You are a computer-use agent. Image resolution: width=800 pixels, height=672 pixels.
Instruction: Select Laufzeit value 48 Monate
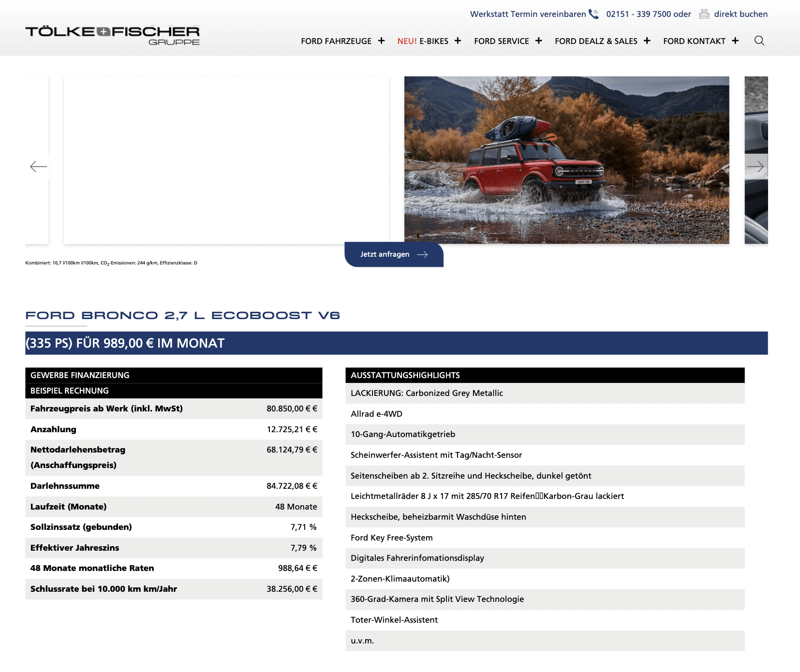(296, 507)
